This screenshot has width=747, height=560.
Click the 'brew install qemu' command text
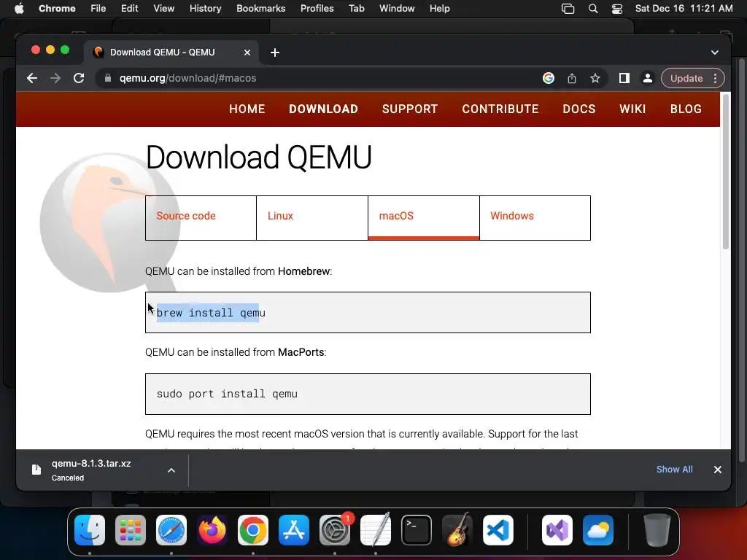[x=211, y=313]
